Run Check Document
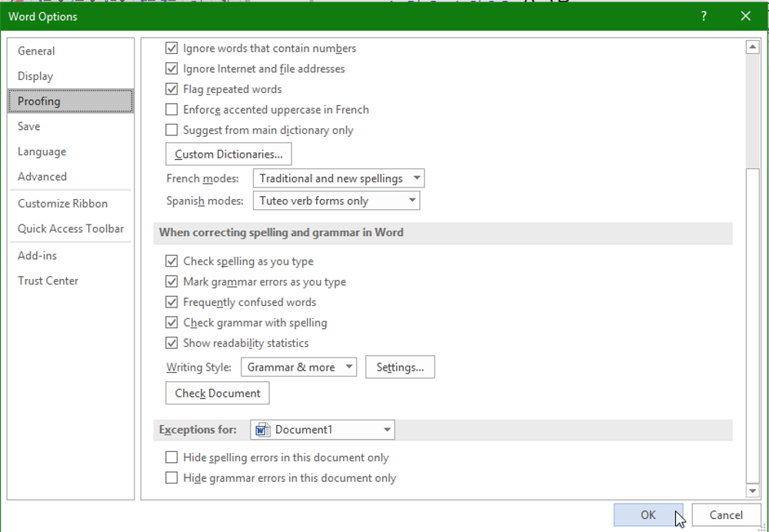 pos(217,393)
